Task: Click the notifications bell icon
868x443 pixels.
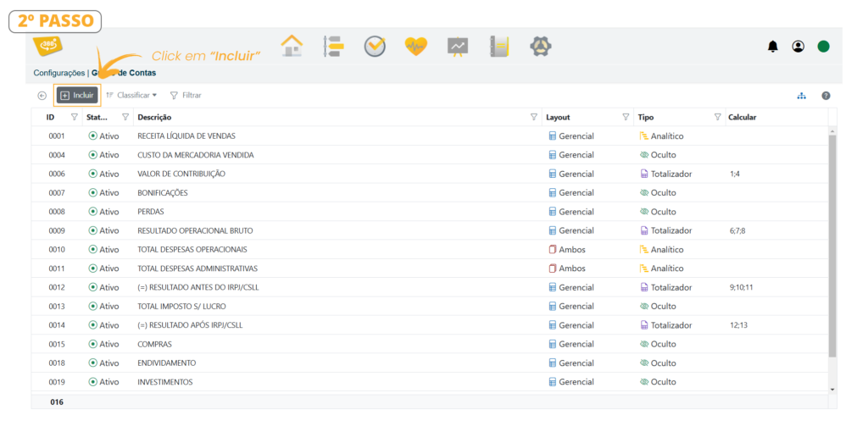Action: pos(773,47)
